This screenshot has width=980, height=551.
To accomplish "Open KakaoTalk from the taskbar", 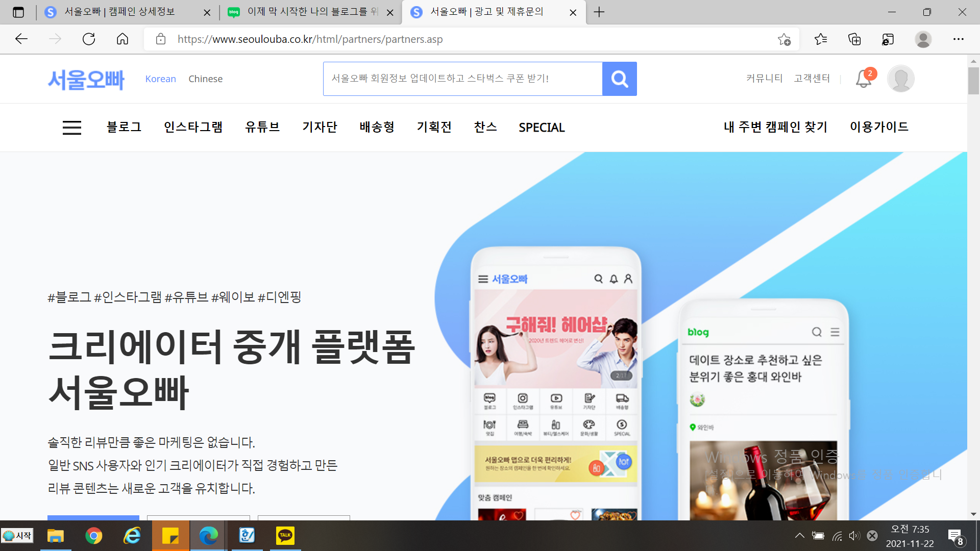I will tap(285, 536).
